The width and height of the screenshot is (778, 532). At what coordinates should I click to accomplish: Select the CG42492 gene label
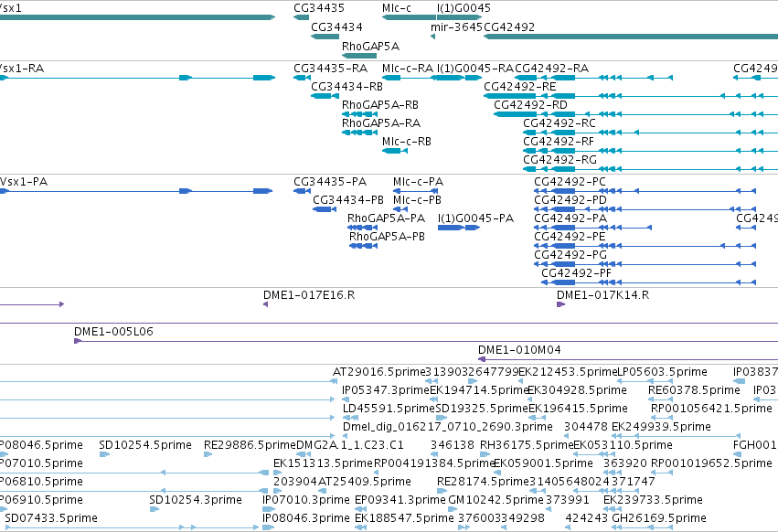click(x=509, y=27)
